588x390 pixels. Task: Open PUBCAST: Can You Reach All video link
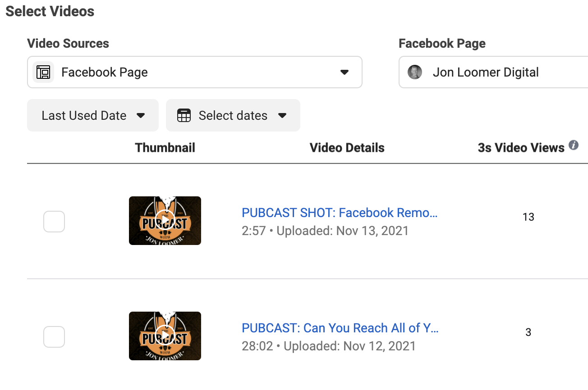pyautogui.click(x=340, y=328)
